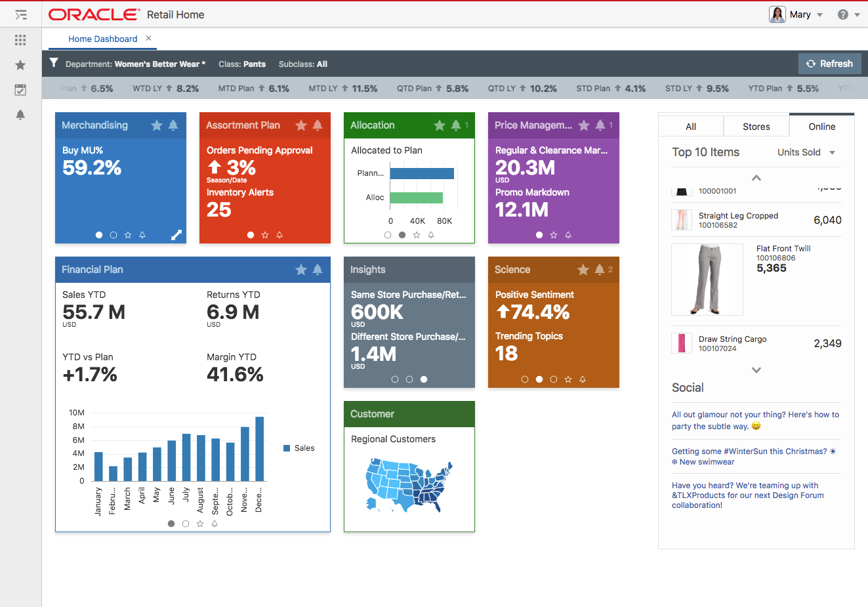Open the Favorites star in the left sidebar
The height and width of the screenshot is (607, 868).
point(20,64)
